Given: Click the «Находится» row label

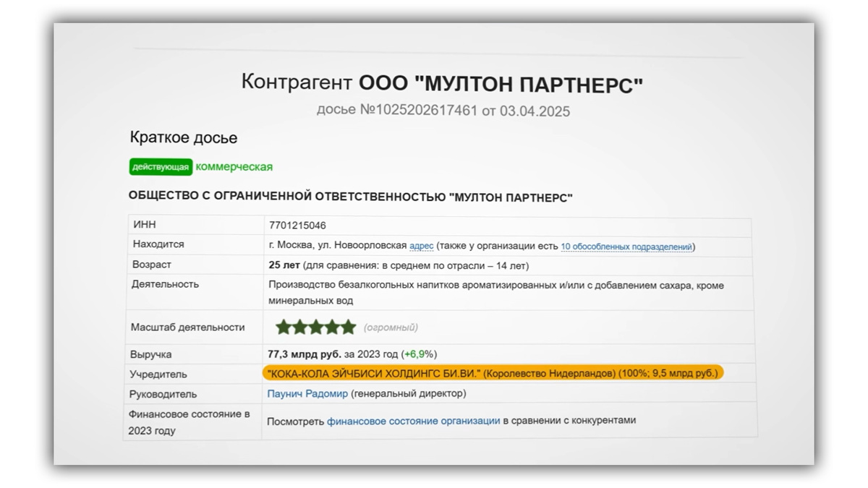Looking at the screenshot, I should [158, 244].
